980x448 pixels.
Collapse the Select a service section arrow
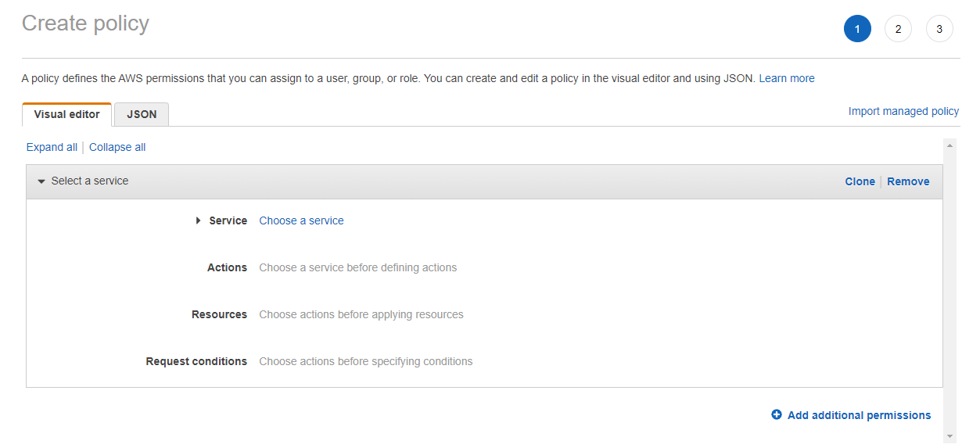click(41, 181)
